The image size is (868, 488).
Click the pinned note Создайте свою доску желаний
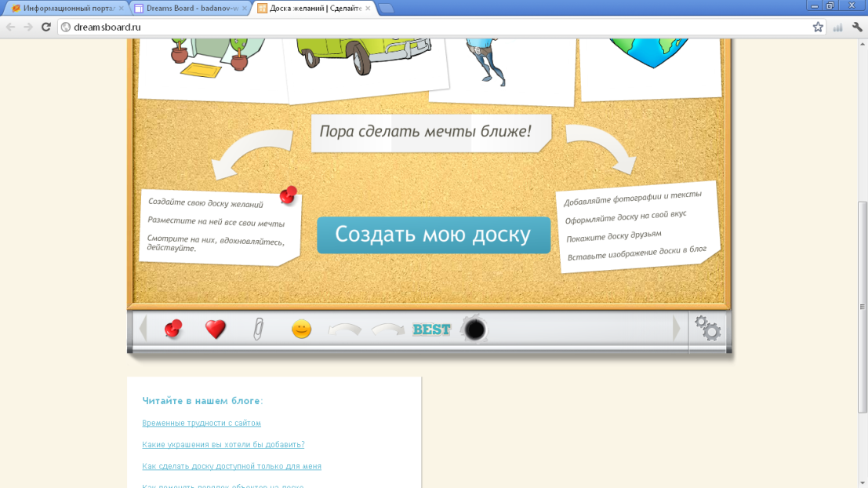pyautogui.click(x=221, y=227)
